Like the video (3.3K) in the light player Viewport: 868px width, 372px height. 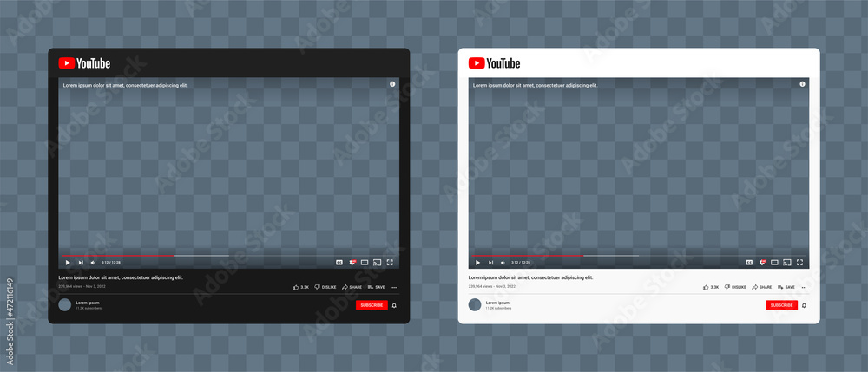712,287
